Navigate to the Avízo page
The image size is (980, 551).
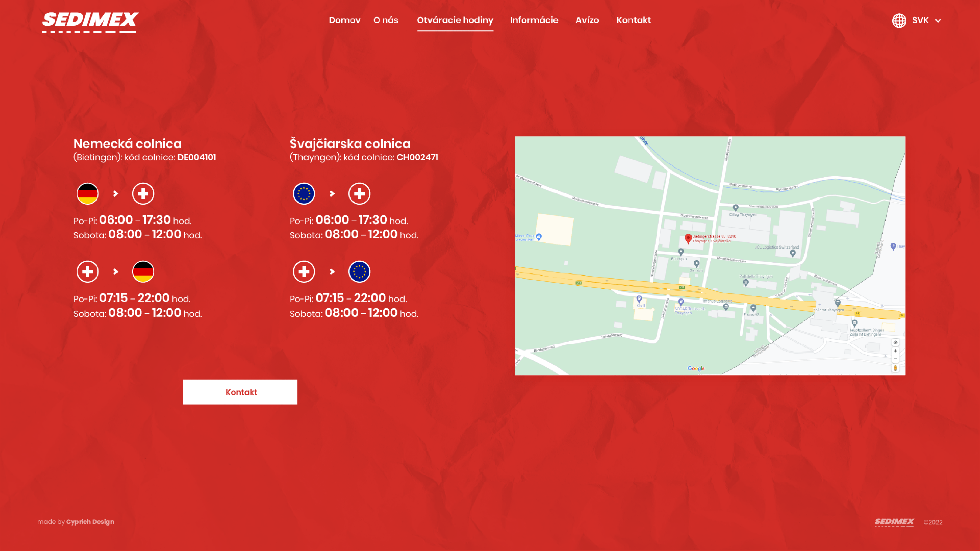click(x=587, y=20)
